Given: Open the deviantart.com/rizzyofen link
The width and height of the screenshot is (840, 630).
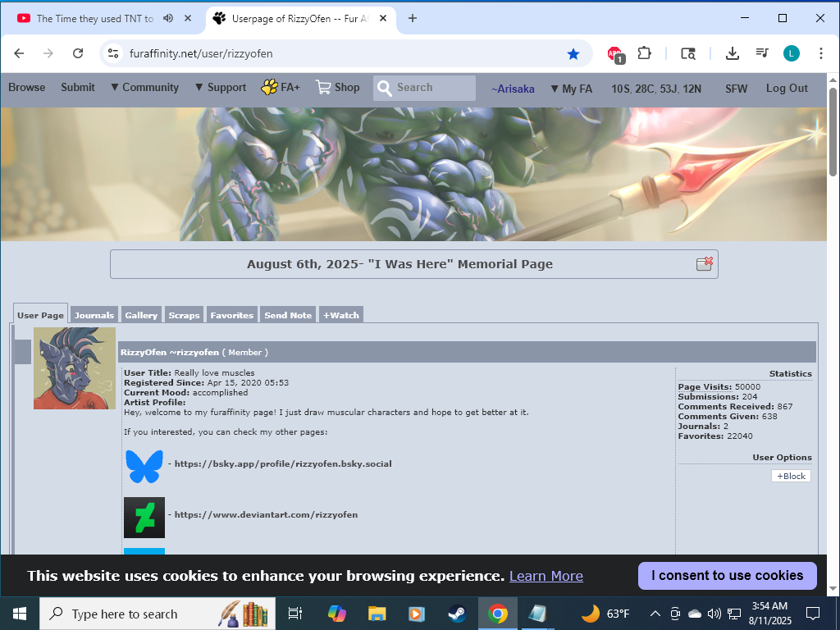Looking at the screenshot, I should (266, 515).
